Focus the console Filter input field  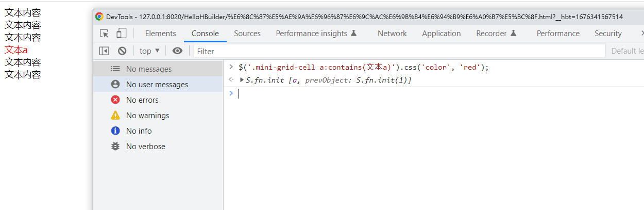399,51
